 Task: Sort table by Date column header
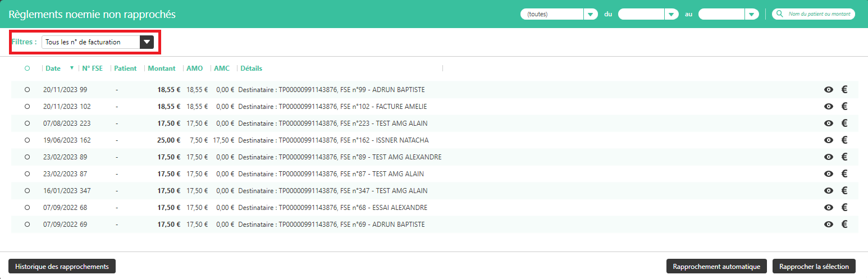tap(53, 68)
